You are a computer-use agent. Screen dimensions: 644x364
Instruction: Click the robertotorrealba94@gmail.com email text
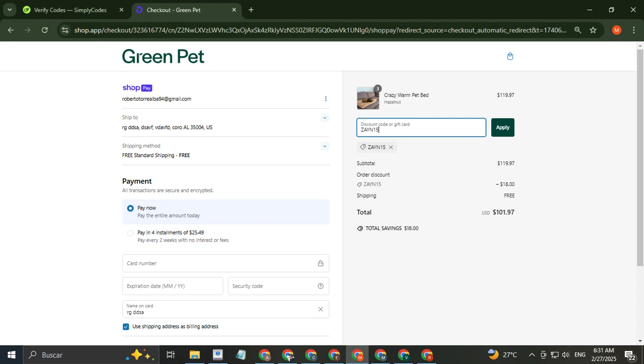point(157,99)
